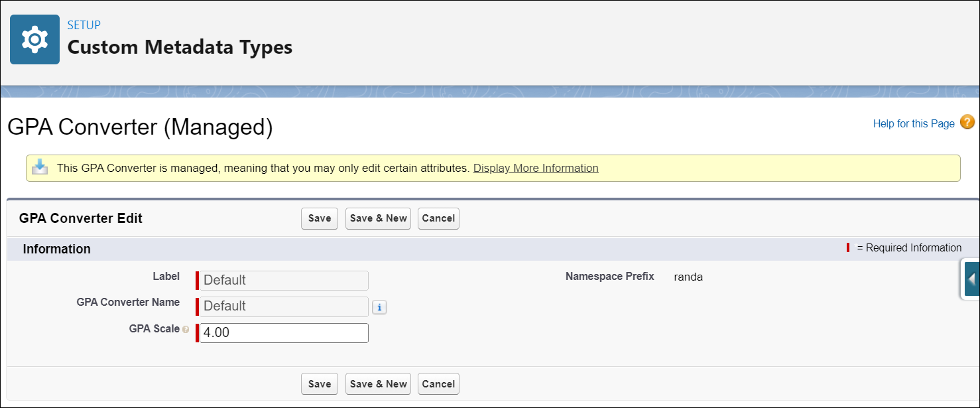Click the GPA Scale label
This screenshot has width=980, height=408.
pos(154,328)
